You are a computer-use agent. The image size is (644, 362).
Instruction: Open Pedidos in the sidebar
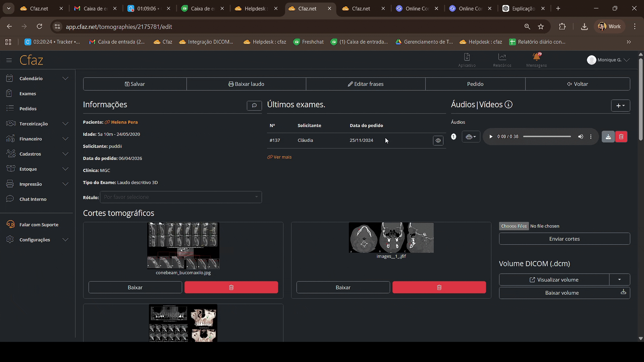click(28, 109)
